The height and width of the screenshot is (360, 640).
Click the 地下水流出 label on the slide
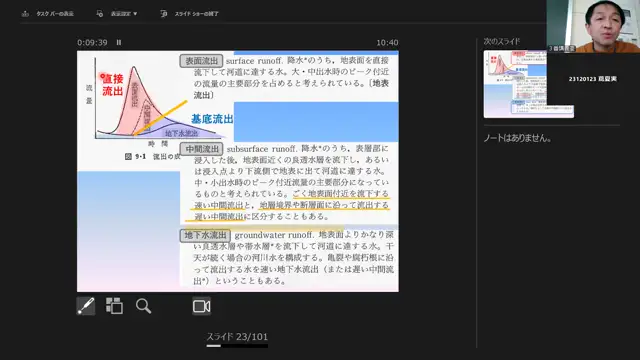205,236
